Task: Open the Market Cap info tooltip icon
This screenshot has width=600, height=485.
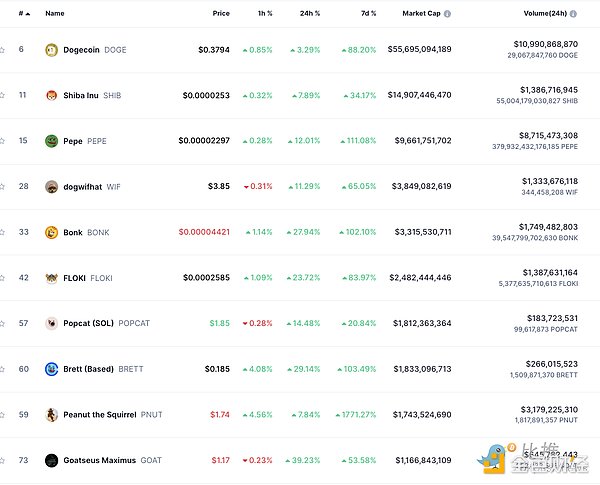Action: point(447,14)
